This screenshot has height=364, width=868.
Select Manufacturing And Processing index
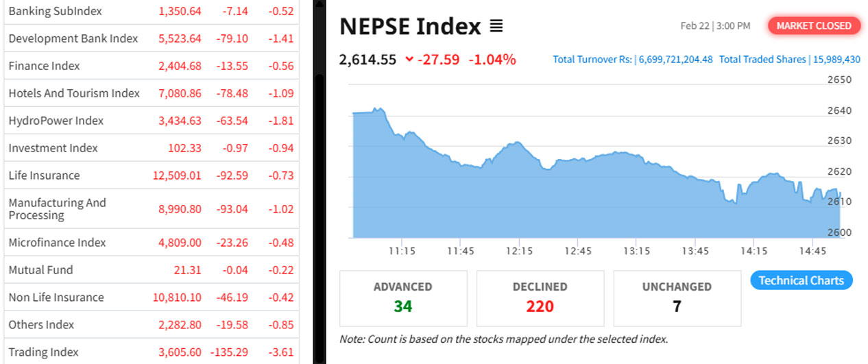click(58, 209)
